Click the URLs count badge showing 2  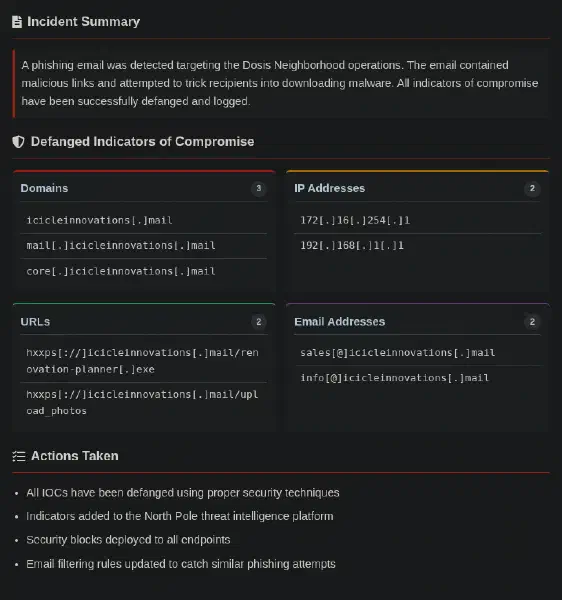click(259, 322)
